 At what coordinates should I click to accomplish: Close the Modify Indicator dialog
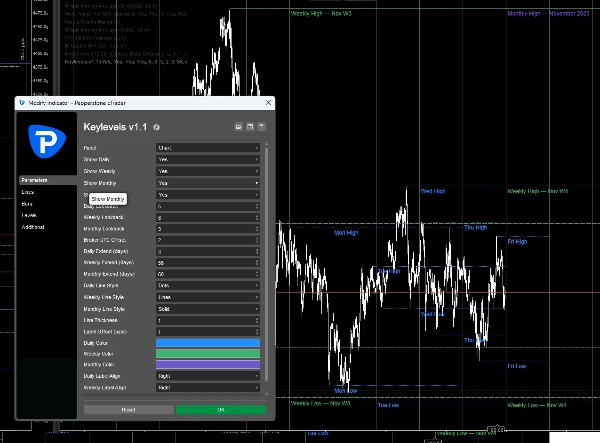pos(268,103)
